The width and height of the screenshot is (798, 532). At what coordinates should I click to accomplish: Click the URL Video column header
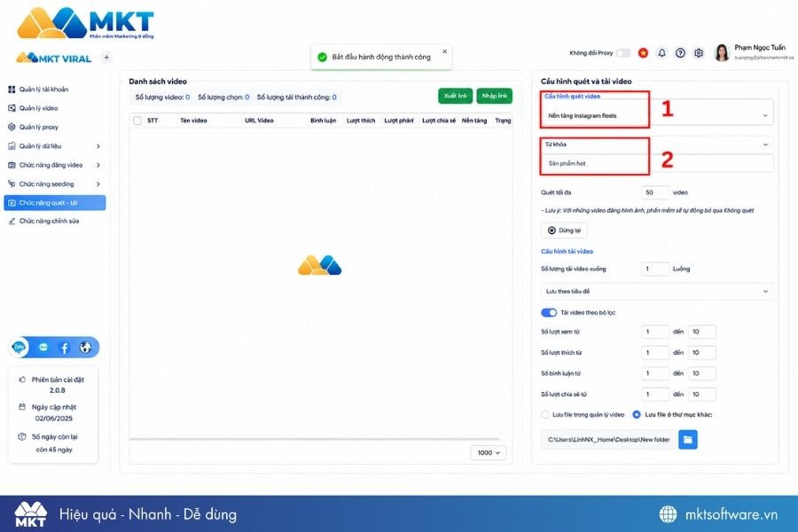(259, 121)
